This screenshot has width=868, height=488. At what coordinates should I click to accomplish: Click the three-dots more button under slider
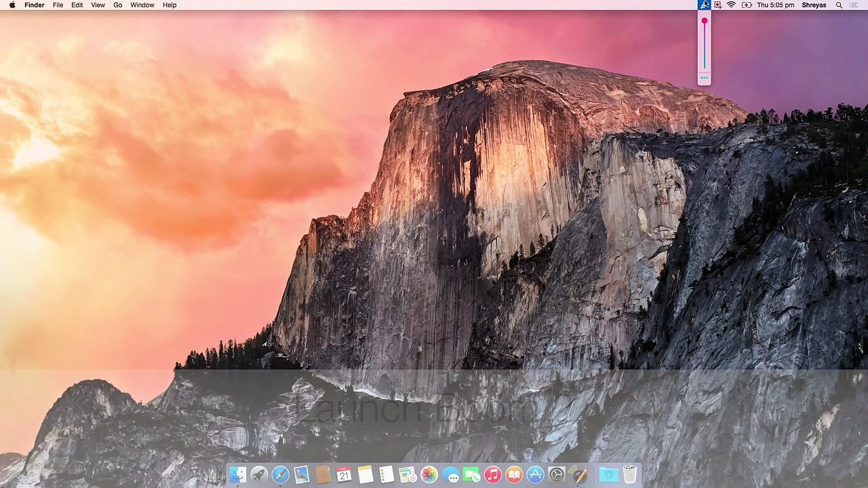(705, 79)
